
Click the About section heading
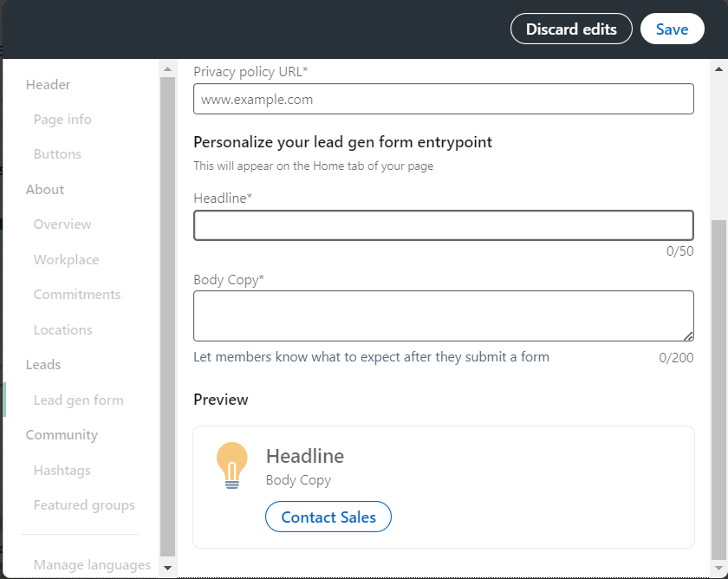44,190
